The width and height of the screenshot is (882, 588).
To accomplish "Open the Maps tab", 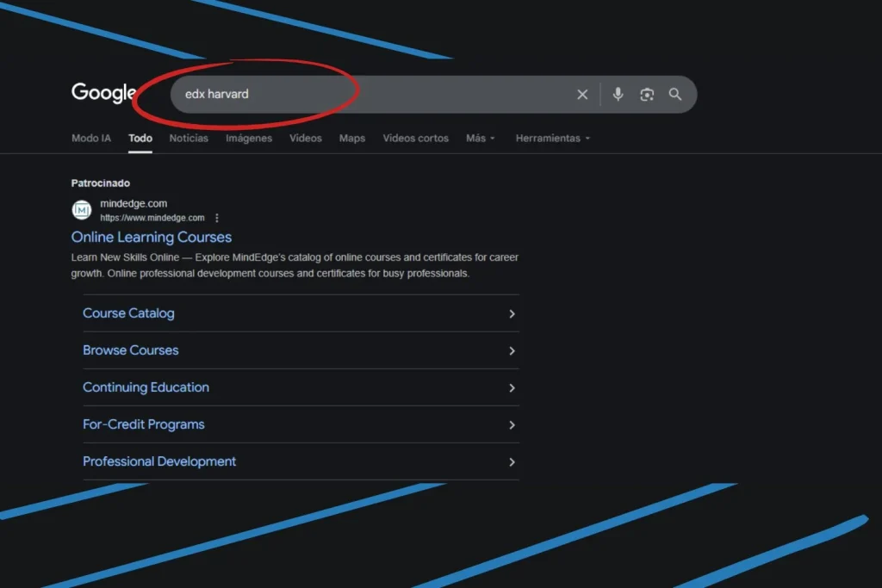I will pos(351,138).
